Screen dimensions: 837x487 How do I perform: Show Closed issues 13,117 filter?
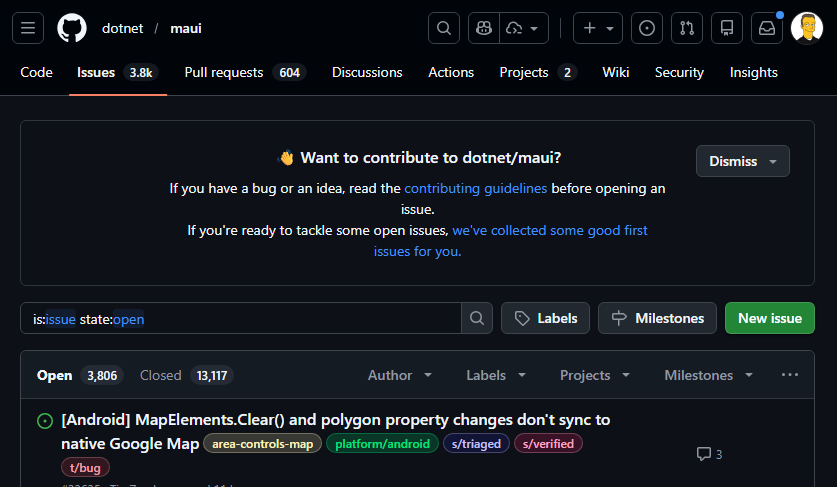pyautogui.click(x=186, y=375)
